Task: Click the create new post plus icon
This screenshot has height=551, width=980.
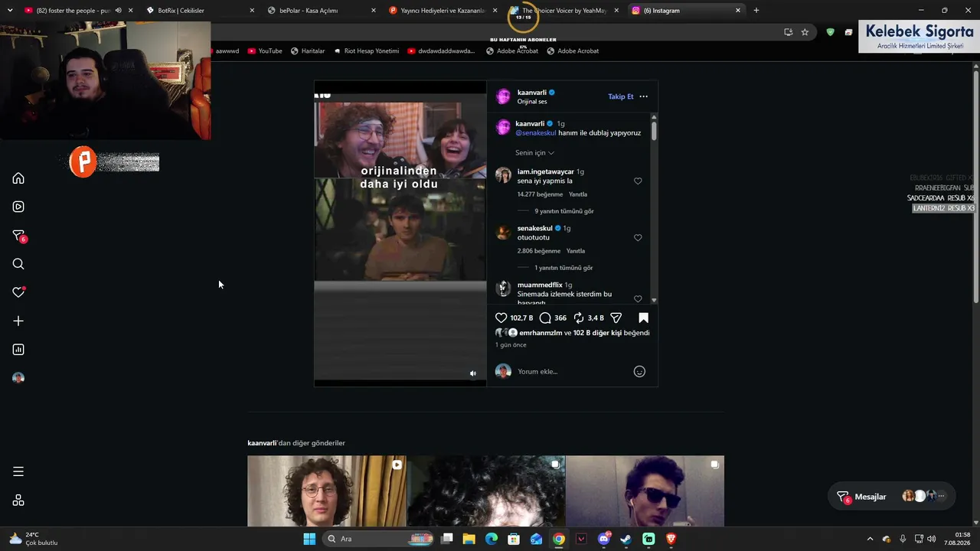Action: (x=18, y=321)
